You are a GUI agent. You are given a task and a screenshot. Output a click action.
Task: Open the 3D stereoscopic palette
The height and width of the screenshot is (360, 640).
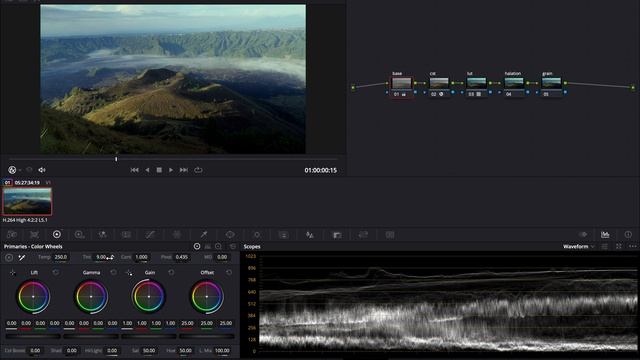(390, 235)
